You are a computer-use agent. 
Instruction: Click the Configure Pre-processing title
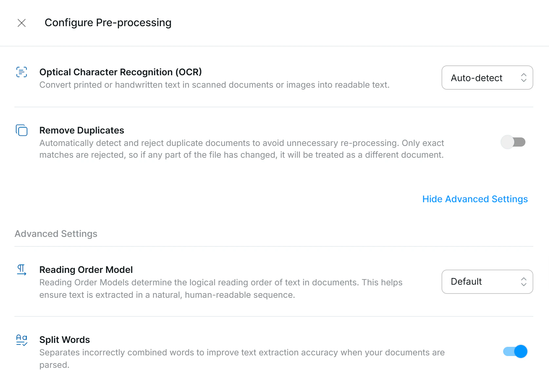[108, 23]
